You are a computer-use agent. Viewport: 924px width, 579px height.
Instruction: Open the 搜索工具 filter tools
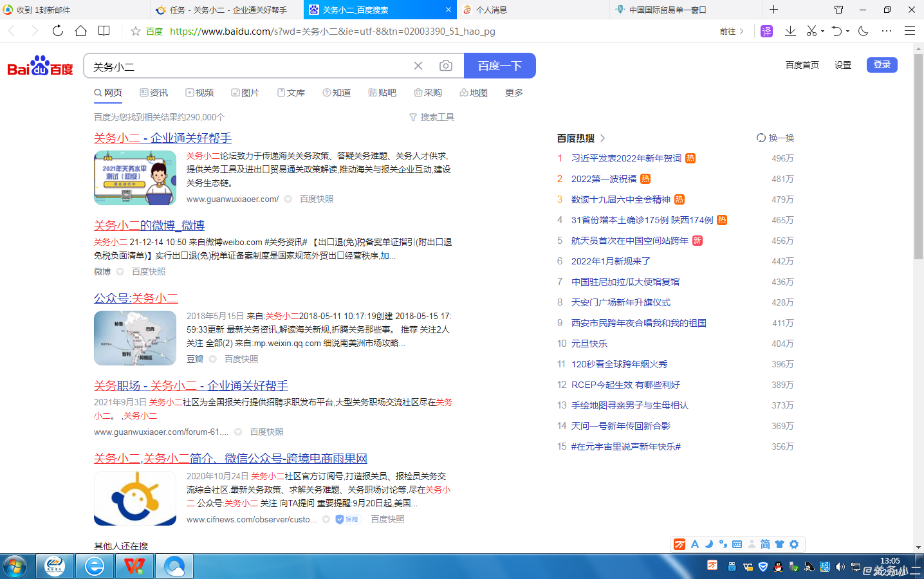[x=432, y=117]
